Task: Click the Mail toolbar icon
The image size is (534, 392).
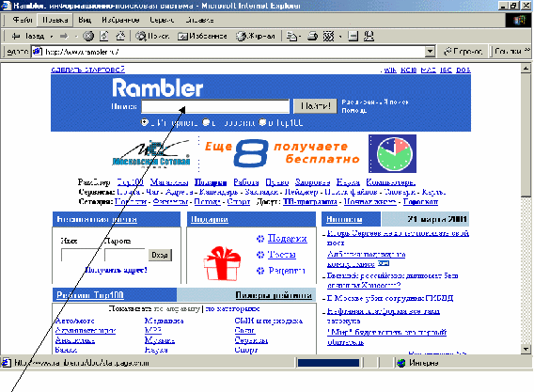Action: point(291,36)
